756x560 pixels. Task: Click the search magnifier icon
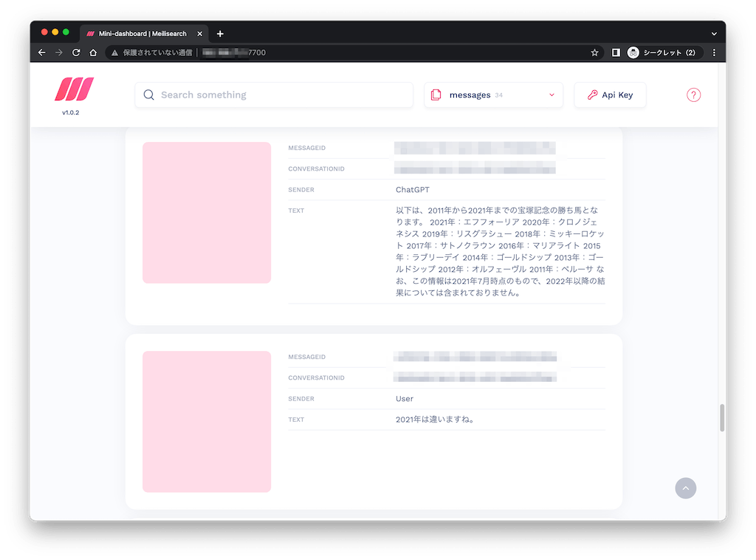(149, 95)
